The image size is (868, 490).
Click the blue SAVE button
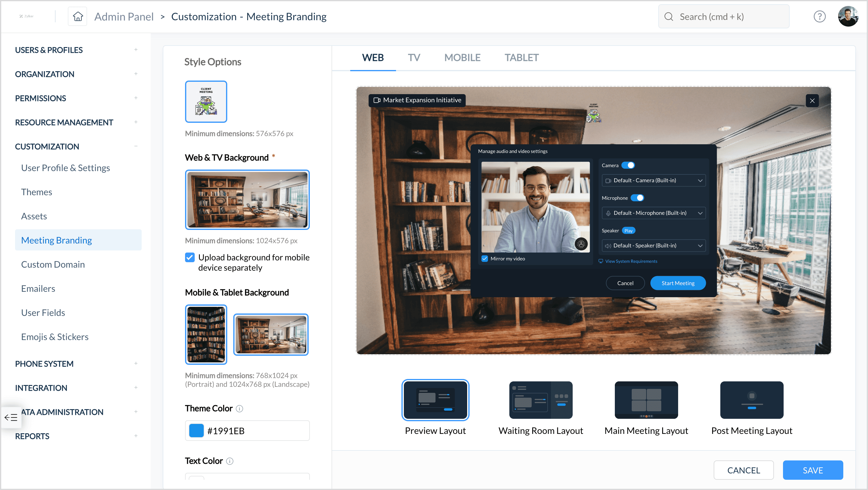pyautogui.click(x=813, y=470)
